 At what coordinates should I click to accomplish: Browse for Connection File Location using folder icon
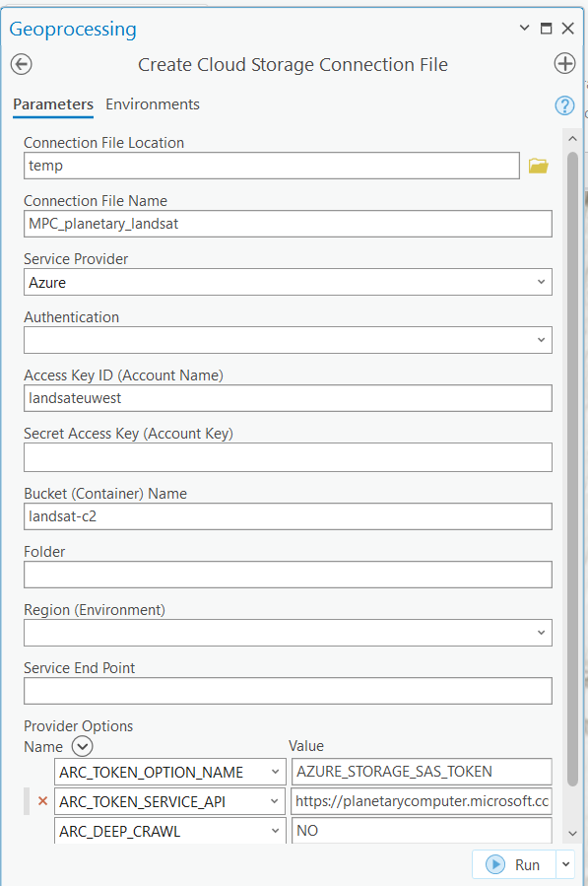(x=538, y=165)
